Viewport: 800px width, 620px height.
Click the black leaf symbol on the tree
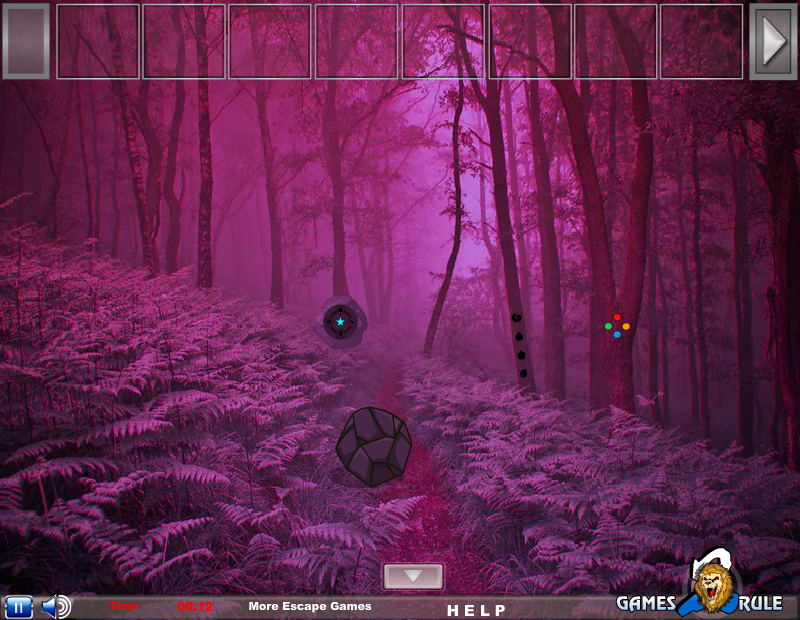523,374
